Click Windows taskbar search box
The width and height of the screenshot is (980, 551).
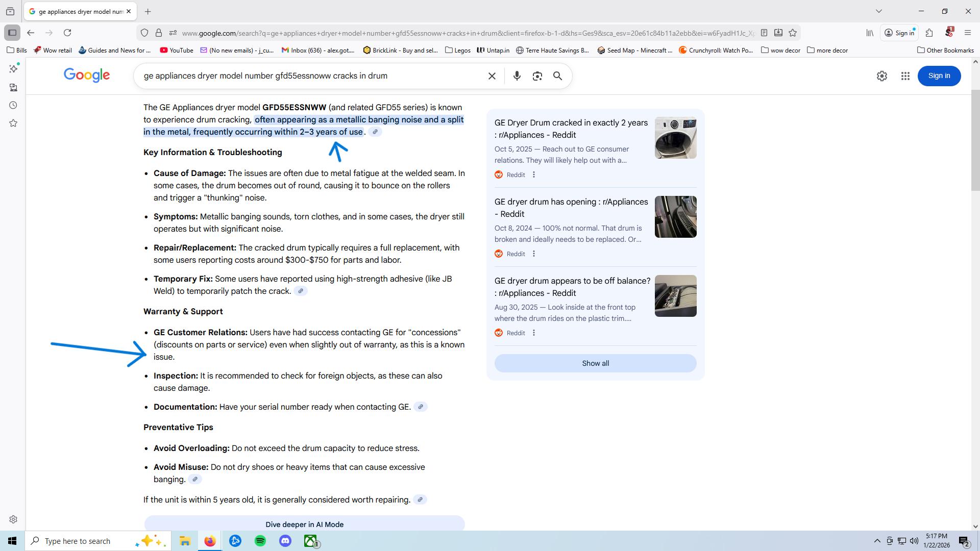pyautogui.click(x=97, y=541)
